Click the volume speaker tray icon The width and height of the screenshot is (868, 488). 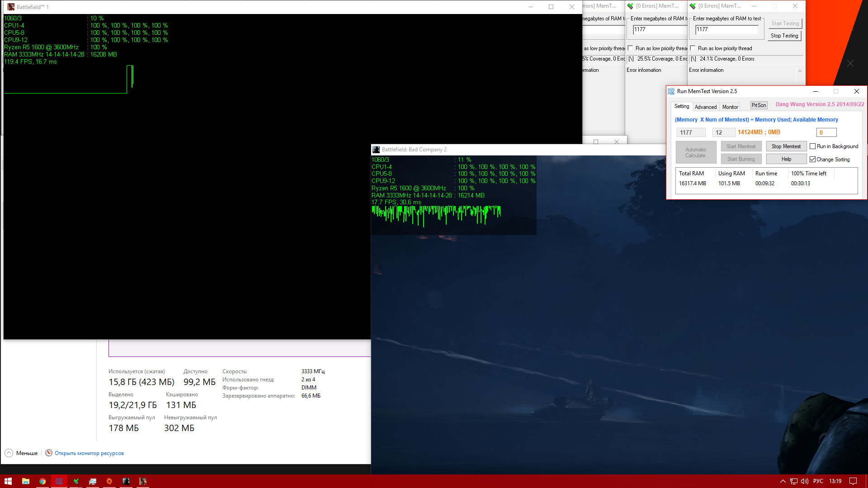805,481
